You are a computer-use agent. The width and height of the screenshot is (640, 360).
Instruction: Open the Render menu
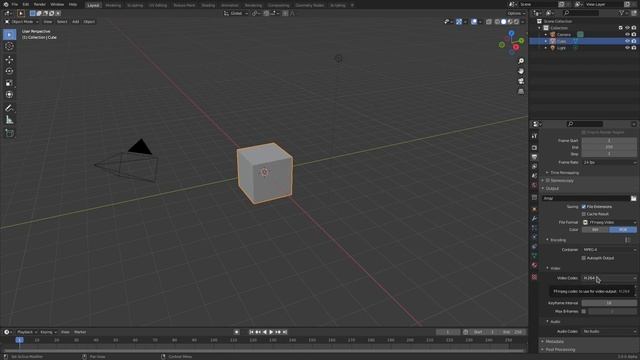point(40,4)
